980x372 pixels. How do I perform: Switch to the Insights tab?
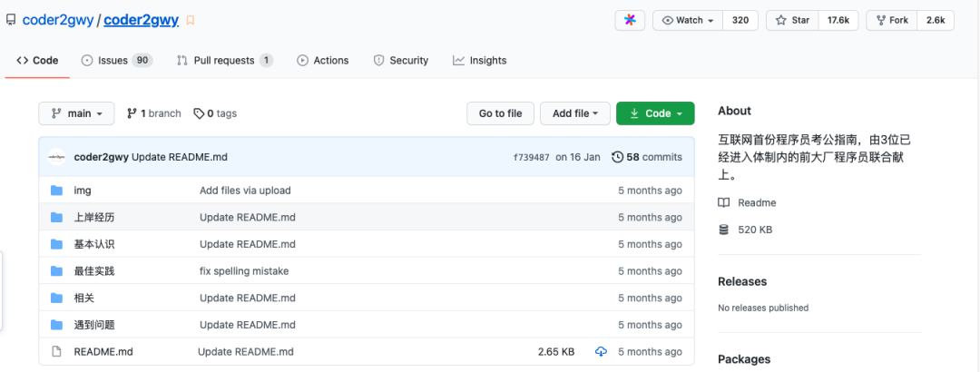[479, 60]
